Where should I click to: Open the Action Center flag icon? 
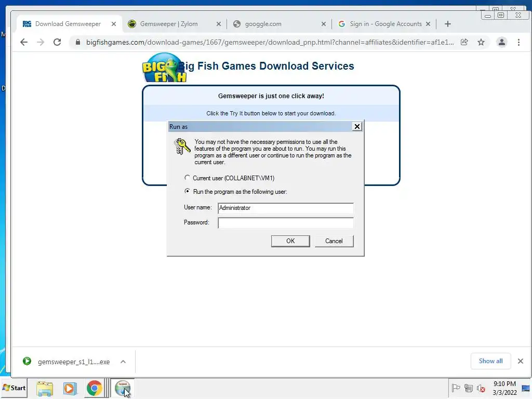456,388
